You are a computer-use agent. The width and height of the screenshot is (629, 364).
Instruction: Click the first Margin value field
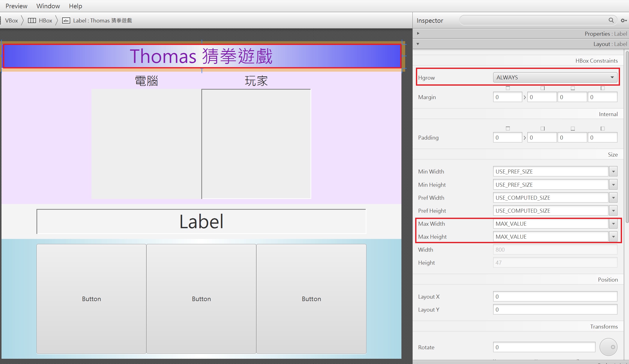click(507, 97)
